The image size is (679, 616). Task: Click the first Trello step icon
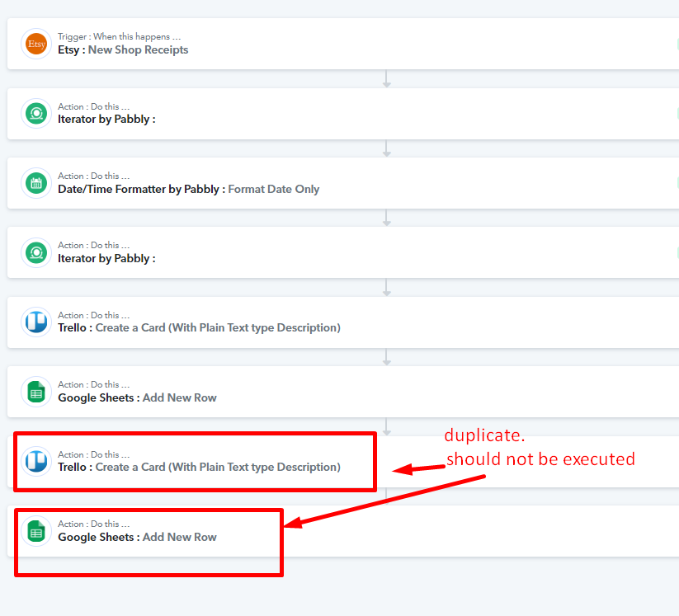click(36, 322)
